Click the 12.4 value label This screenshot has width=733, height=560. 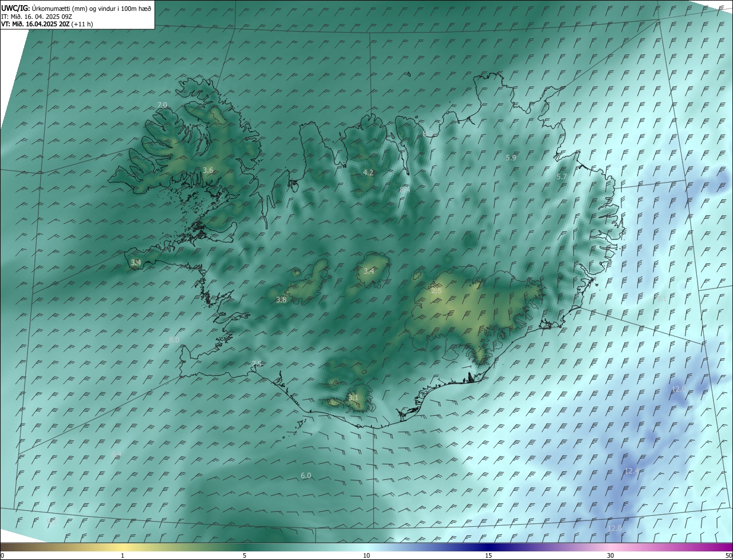[631, 471]
